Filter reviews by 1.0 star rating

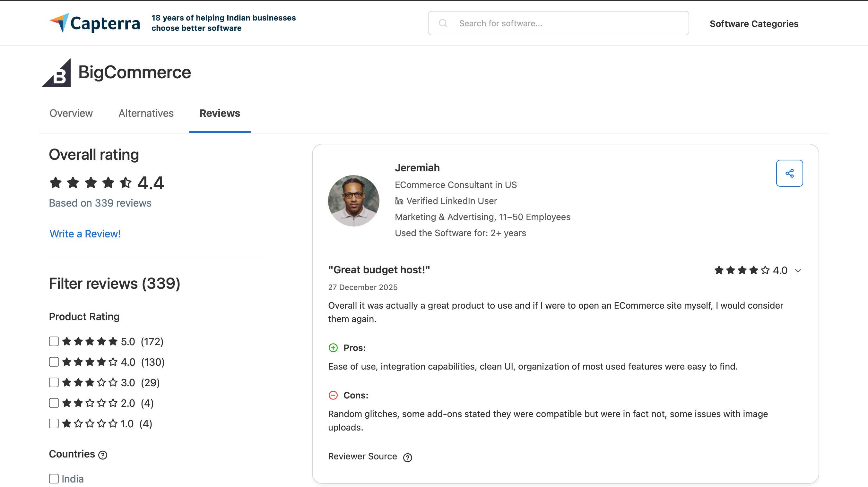tap(54, 423)
